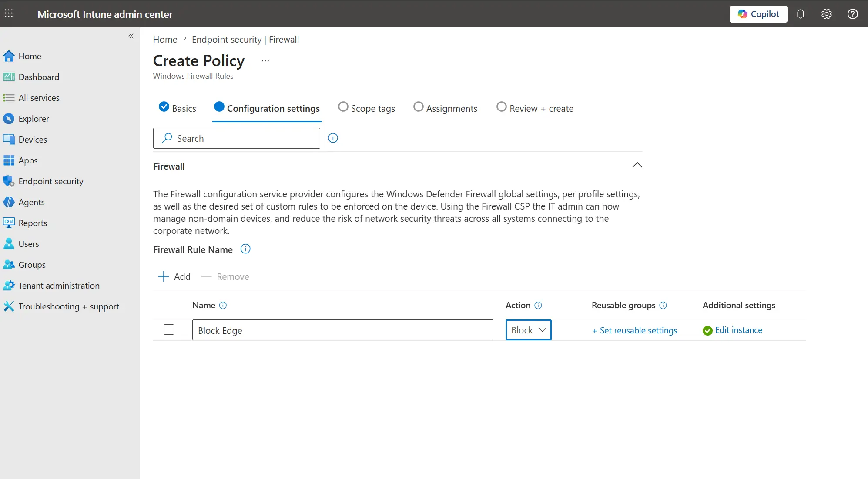Collapse the left navigation pane
This screenshot has height=479, width=868.
click(131, 36)
